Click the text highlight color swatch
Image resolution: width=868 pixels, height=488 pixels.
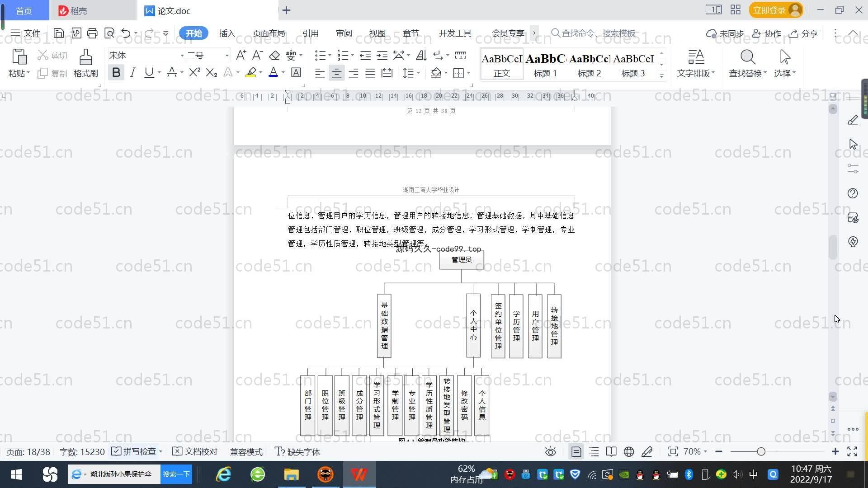[x=251, y=72]
